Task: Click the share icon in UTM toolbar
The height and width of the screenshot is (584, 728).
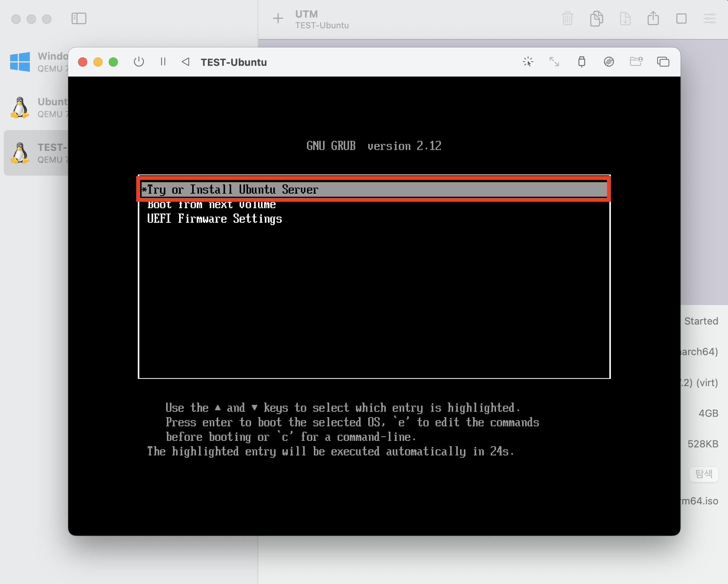Action: 653,18
